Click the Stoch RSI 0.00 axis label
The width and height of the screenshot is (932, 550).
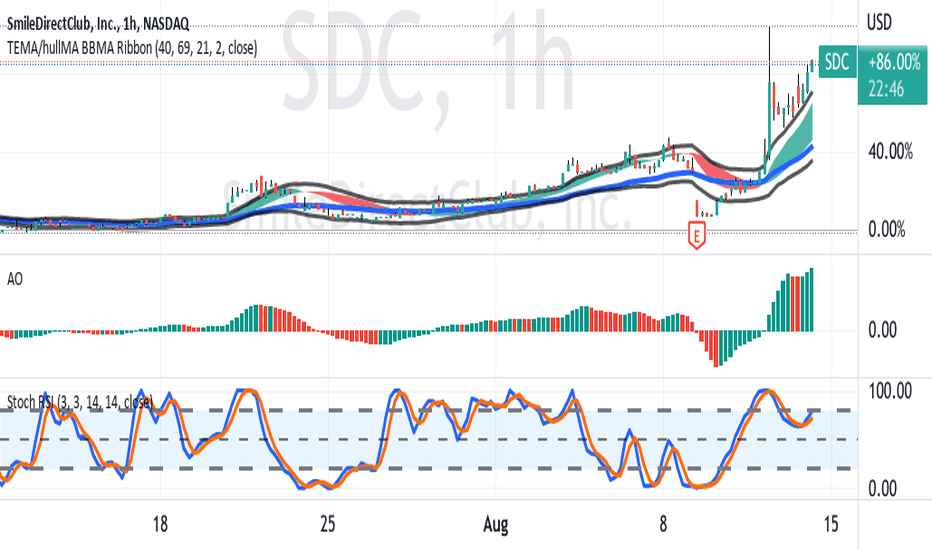(883, 489)
